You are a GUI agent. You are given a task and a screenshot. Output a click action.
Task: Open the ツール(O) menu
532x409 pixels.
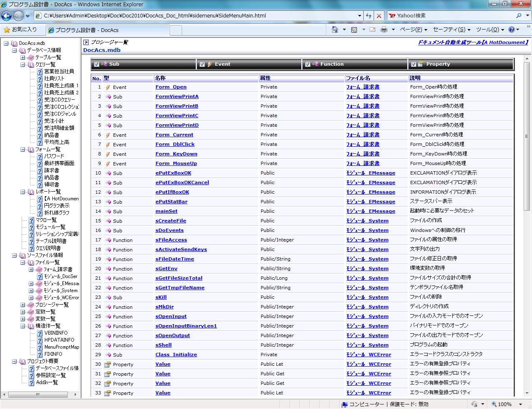[490, 30]
